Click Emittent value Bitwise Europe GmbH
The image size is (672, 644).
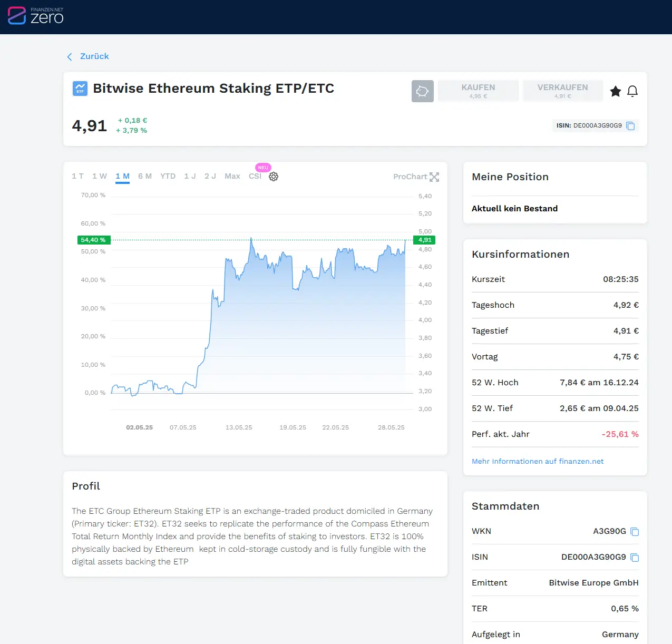coord(594,583)
